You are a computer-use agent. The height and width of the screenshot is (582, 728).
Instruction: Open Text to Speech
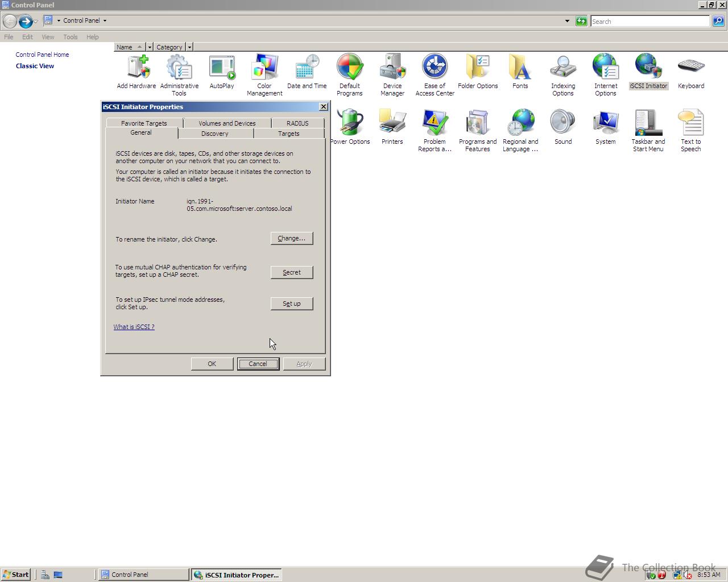691,130
